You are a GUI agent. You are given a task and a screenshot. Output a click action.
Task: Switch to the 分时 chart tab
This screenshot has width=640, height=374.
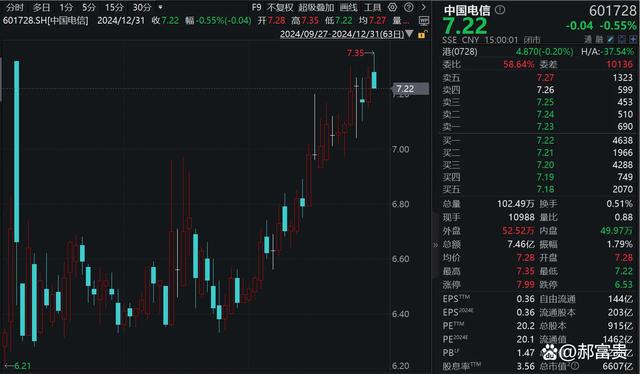point(15,7)
